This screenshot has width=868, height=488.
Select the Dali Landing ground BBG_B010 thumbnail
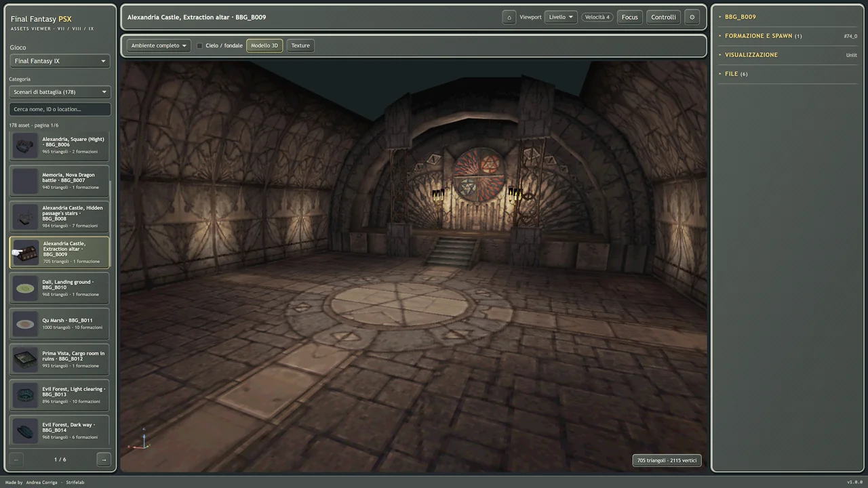(x=26, y=288)
